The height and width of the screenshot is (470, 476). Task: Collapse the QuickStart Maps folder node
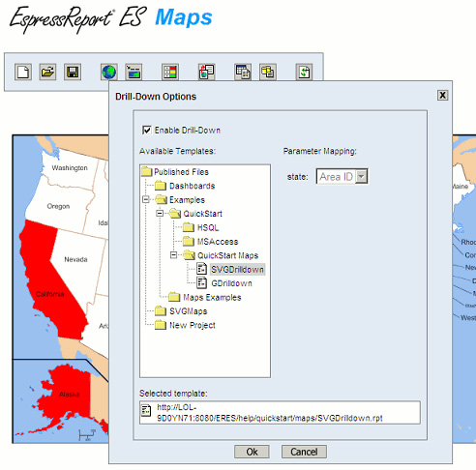pyautogui.click(x=174, y=255)
